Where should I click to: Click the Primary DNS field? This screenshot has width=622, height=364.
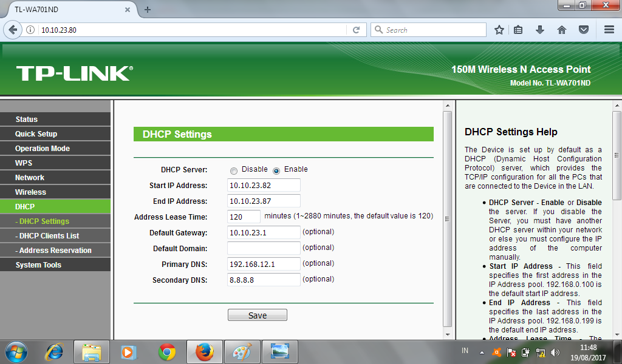(264, 264)
